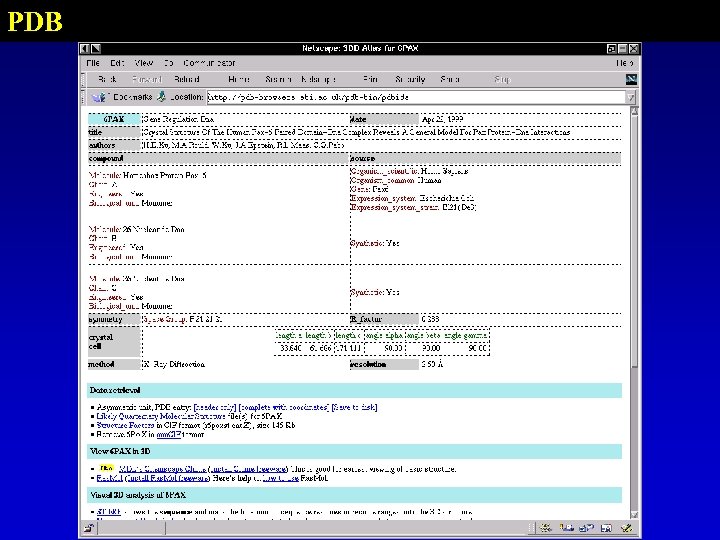The height and width of the screenshot is (540, 720).
Task: Click the scrollbar down arrow
Action: [634, 514]
